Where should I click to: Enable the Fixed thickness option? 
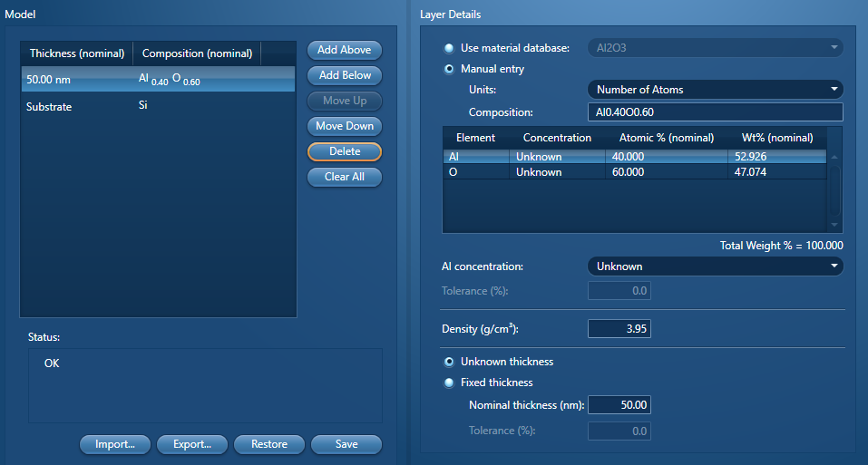coord(449,383)
